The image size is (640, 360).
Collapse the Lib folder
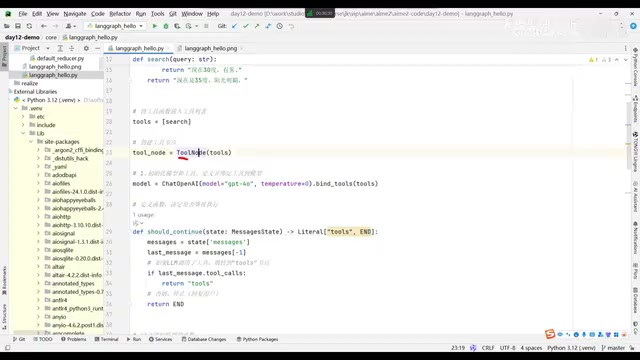23,133
